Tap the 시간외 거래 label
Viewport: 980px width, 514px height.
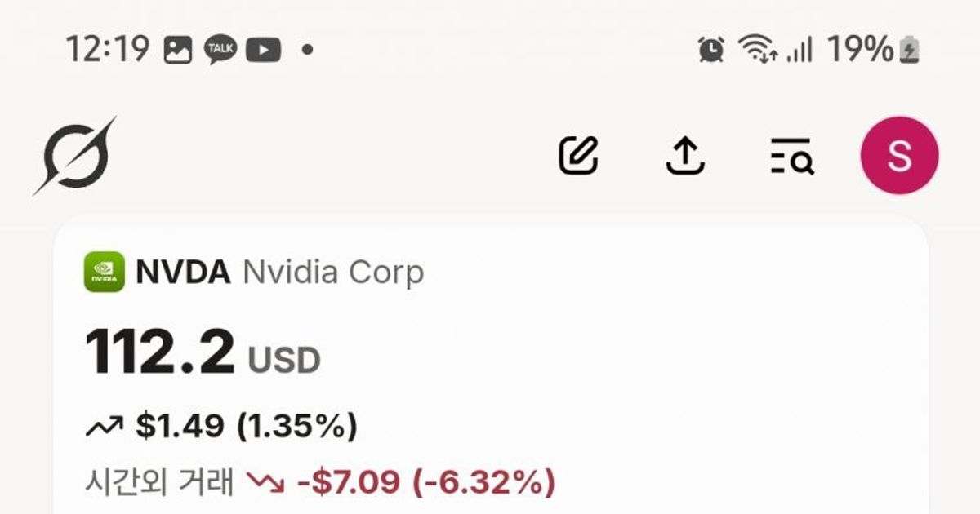tap(158, 482)
